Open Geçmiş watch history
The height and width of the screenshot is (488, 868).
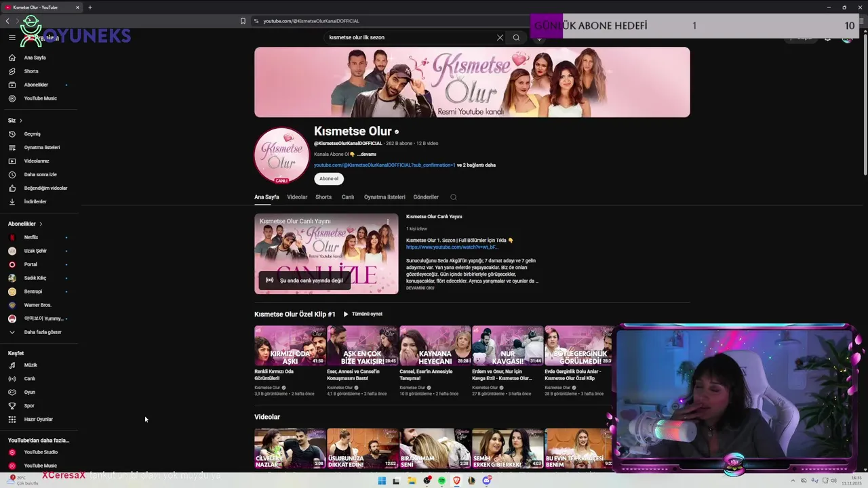pos(39,134)
